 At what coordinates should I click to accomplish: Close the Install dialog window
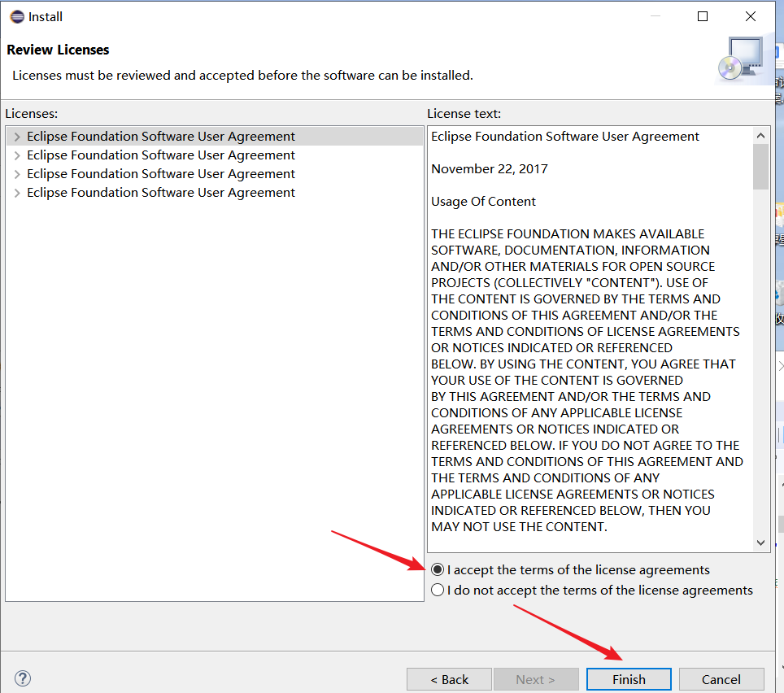[x=750, y=16]
